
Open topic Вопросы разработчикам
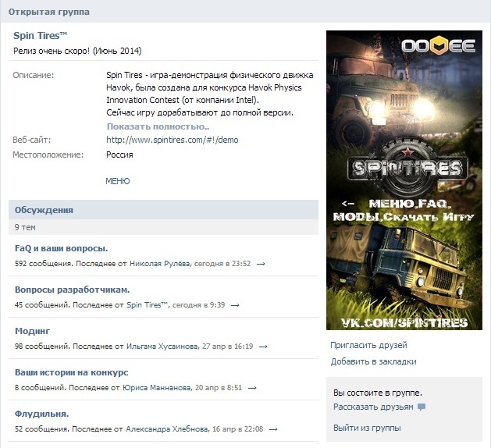point(72,290)
